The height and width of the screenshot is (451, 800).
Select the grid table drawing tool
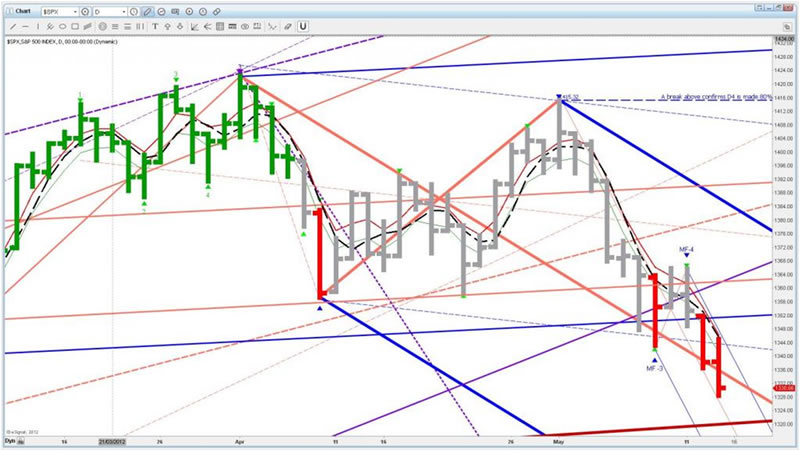(x=220, y=26)
